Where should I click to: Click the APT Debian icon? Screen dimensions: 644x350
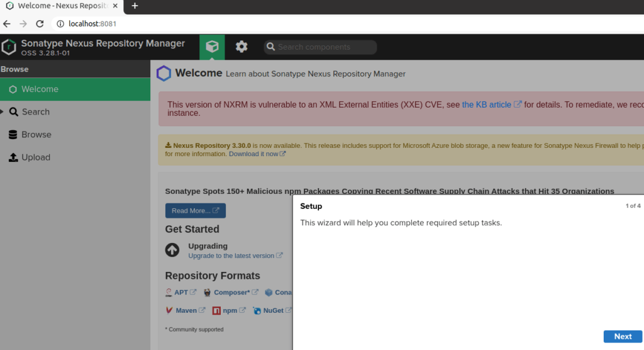coord(169,293)
